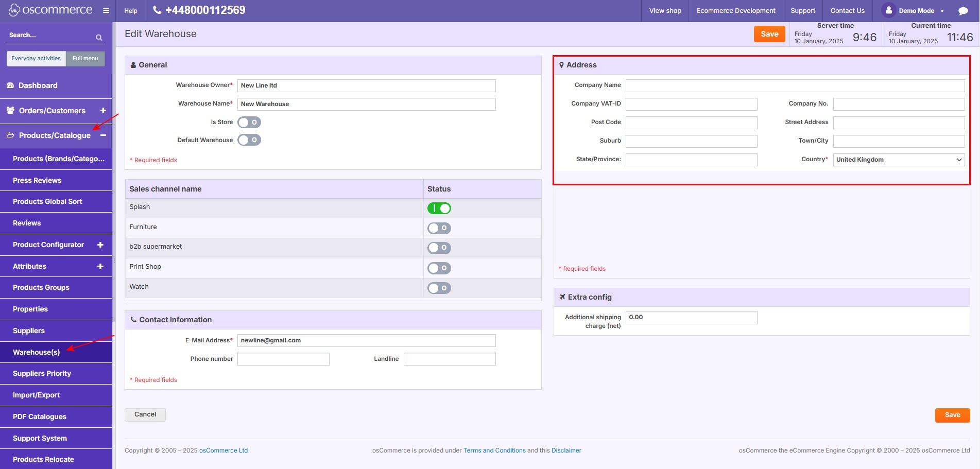The height and width of the screenshot is (469, 980).
Task: Open the chat bubble icon in the top bar
Action: pos(962,11)
